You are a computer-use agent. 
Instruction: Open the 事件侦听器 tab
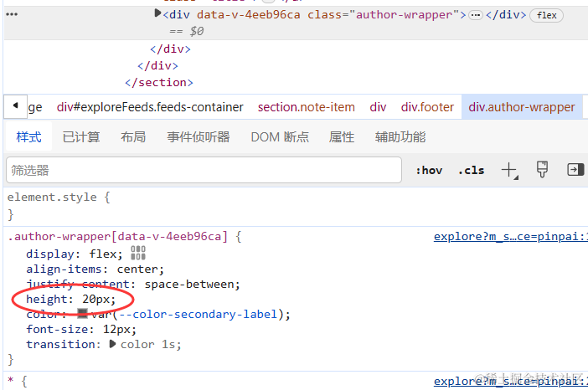(x=199, y=136)
